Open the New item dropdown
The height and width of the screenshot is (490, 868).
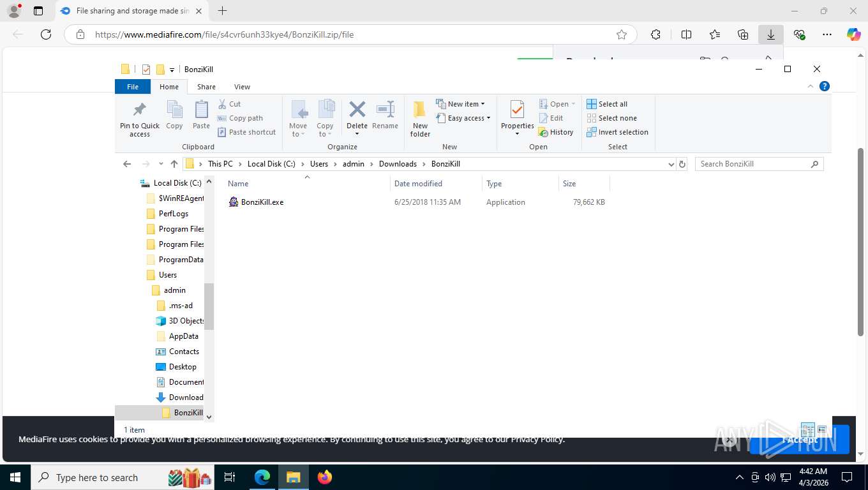coord(461,104)
